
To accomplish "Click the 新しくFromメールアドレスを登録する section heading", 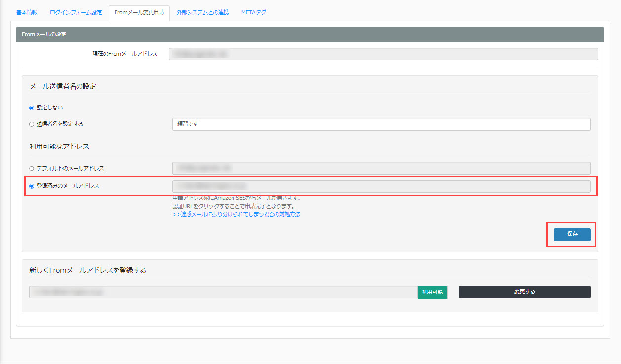I will coord(88,270).
